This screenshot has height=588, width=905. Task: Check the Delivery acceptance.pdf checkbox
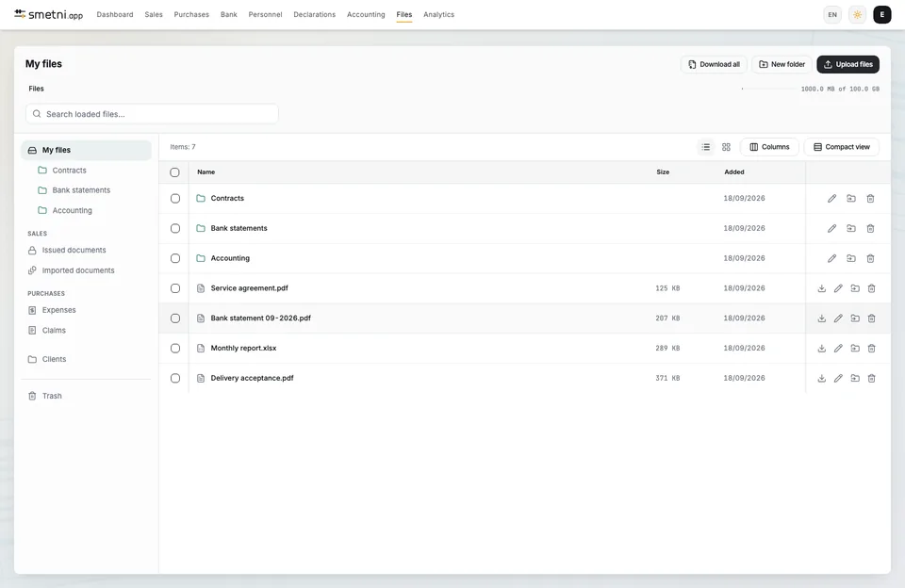point(175,379)
